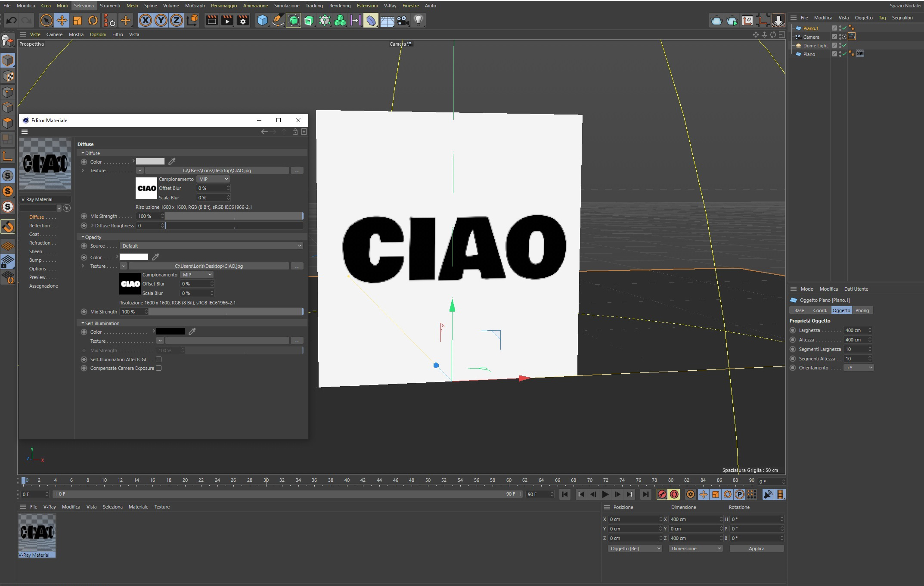This screenshot has width=924, height=586.
Task: Click the light bulb icon
Action: pos(419,20)
